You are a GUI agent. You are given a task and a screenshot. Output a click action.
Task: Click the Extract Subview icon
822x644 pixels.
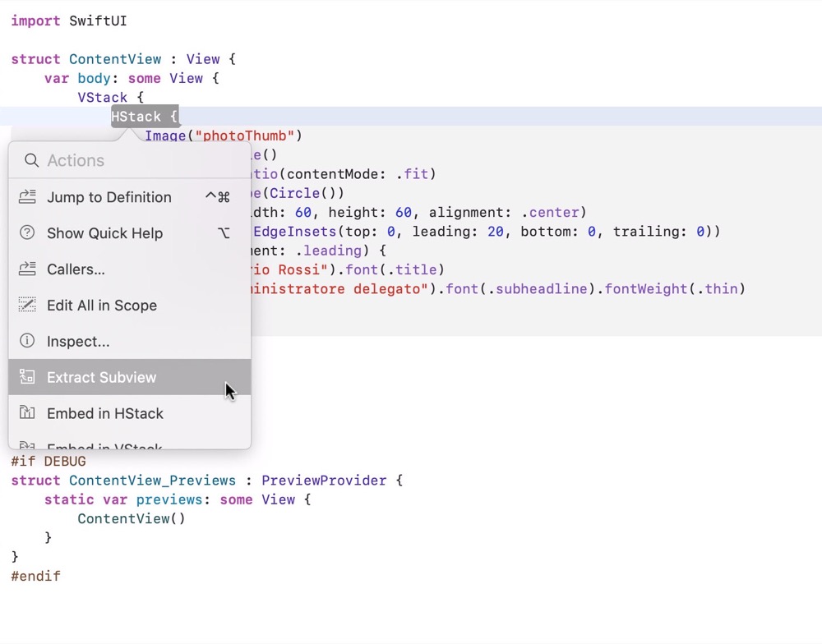[27, 377]
